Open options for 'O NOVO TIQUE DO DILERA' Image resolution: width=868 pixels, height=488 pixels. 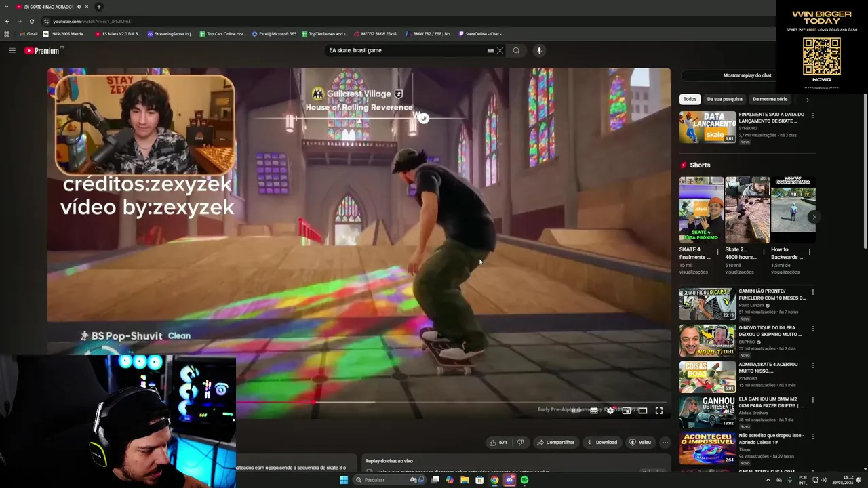click(812, 329)
